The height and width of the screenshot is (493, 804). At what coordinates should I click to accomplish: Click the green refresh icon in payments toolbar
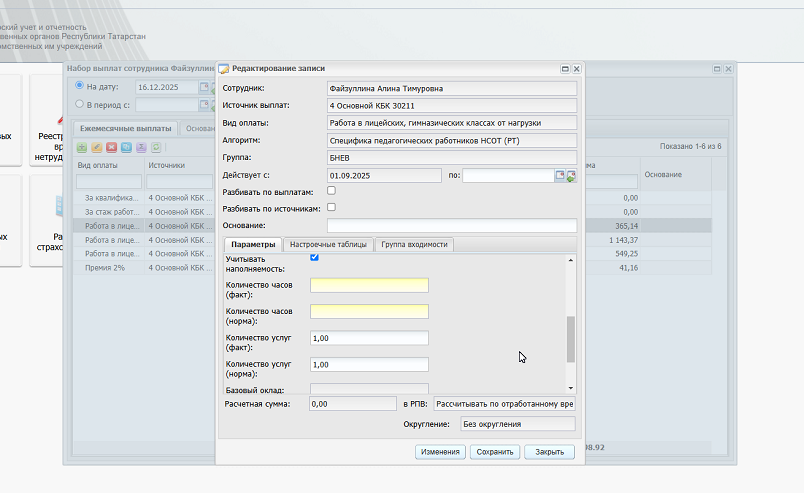click(156, 147)
